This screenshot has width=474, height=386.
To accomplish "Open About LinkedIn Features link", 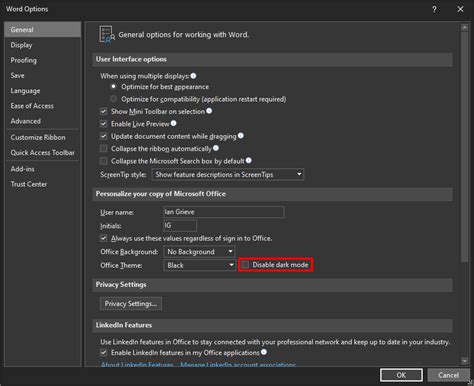I will [x=137, y=365].
